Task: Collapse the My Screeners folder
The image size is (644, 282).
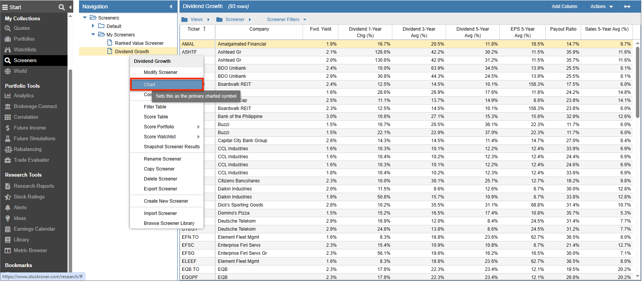Action: click(x=93, y=34)
